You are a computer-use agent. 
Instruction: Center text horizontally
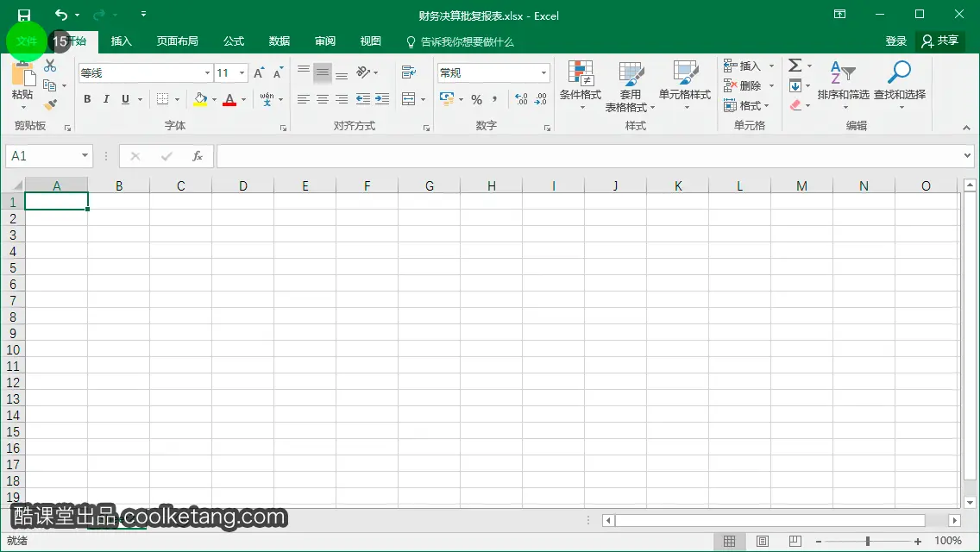pos(323,99)
